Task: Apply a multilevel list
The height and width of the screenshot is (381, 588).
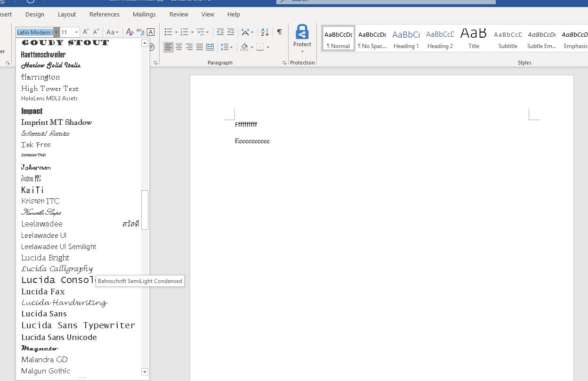Action: 201,32
